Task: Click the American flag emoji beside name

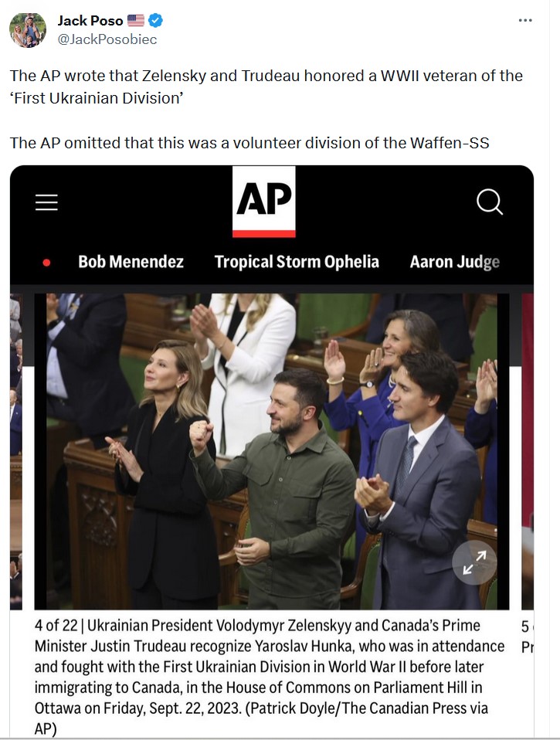Action: click(x=136, y=20)
